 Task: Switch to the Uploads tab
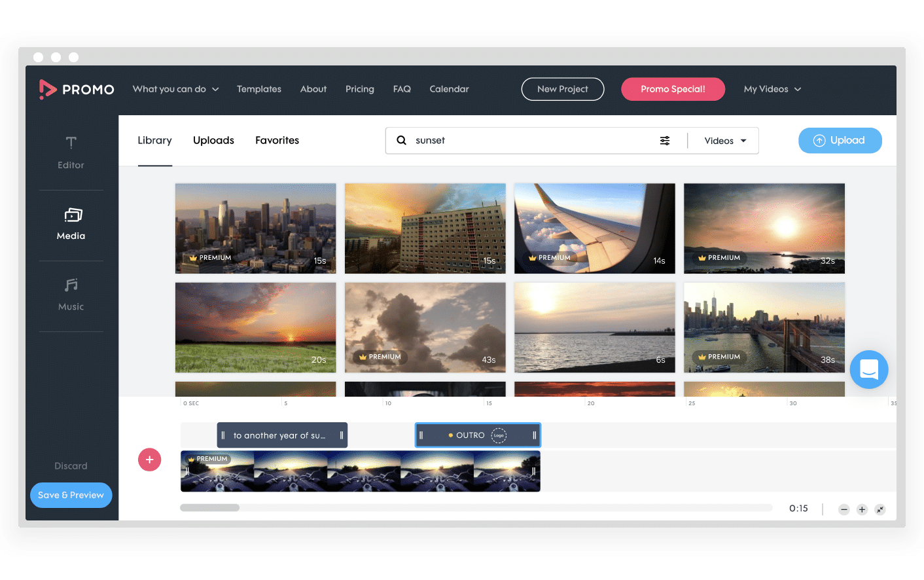213,140
